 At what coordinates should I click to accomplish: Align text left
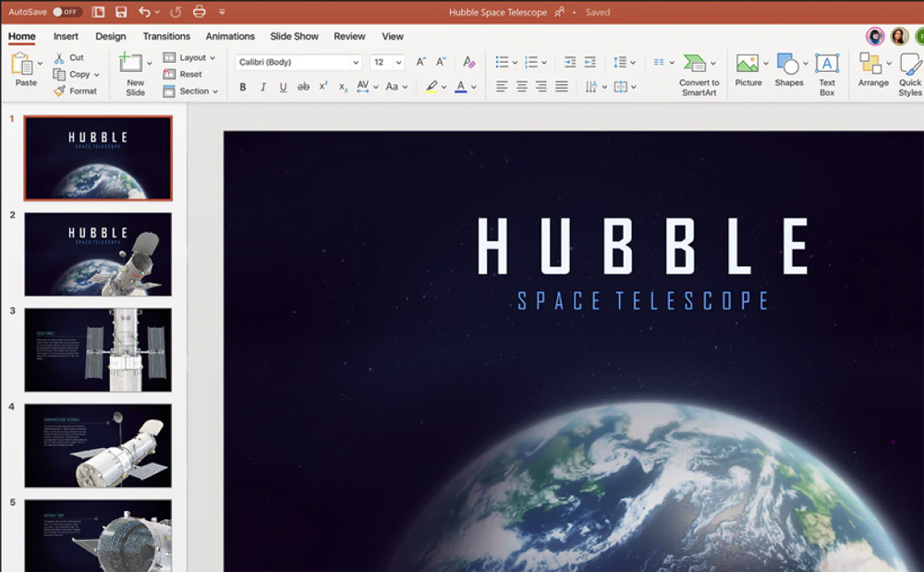click(502, 87)
